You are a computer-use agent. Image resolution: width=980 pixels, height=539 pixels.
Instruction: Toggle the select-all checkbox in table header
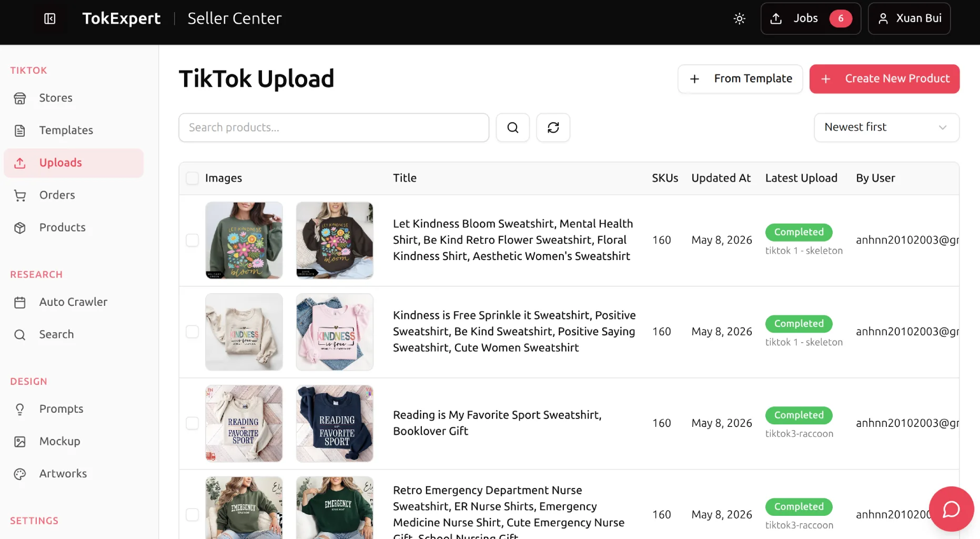[193, 178]
